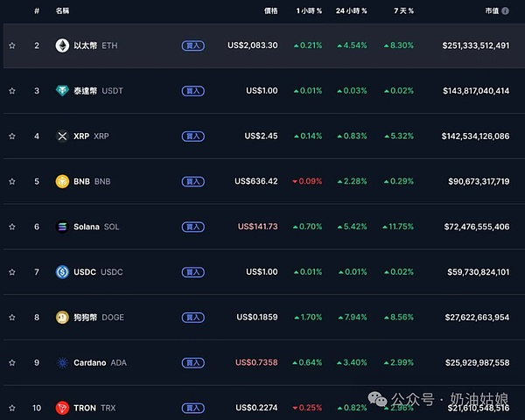Click the XRP coin logo

click(62, 136)
